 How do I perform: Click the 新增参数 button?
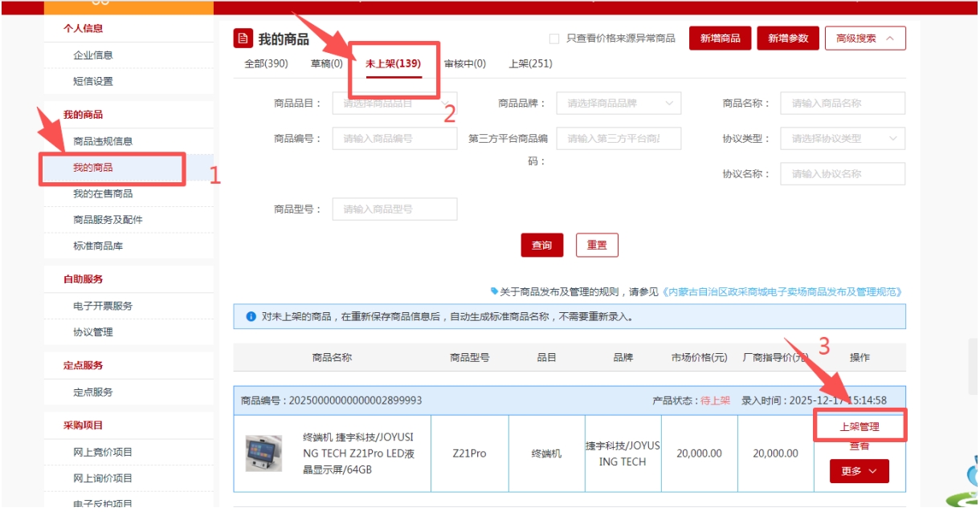tap(787, 39)
